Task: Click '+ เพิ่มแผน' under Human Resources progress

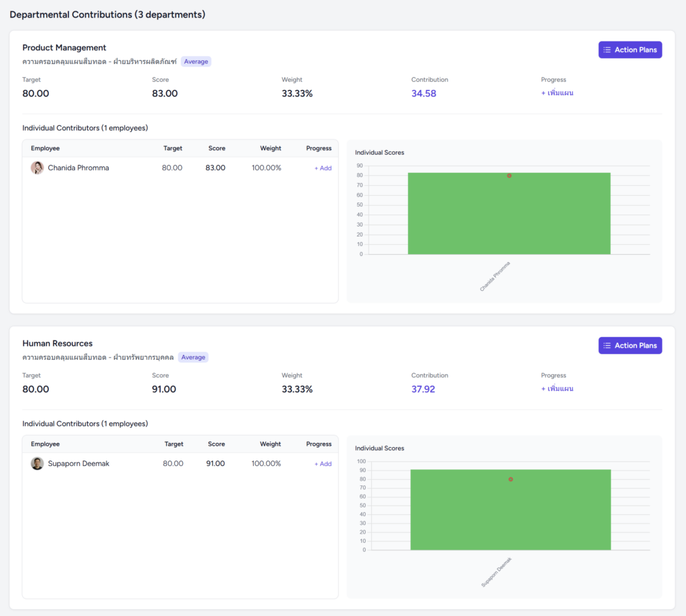Action: tap(557, 389)
